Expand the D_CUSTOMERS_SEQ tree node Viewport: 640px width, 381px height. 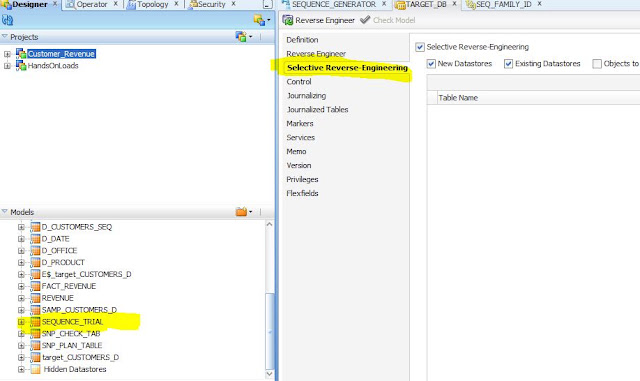click(x=21, y=227)
